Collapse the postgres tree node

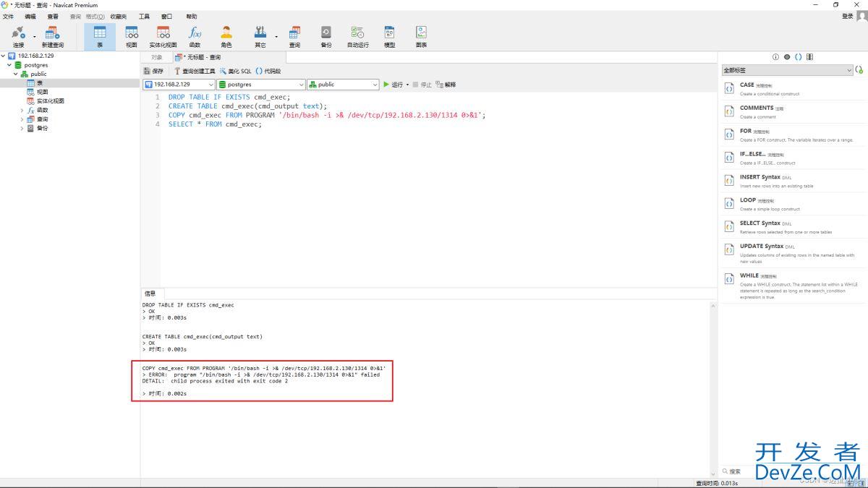coord(9,65)
